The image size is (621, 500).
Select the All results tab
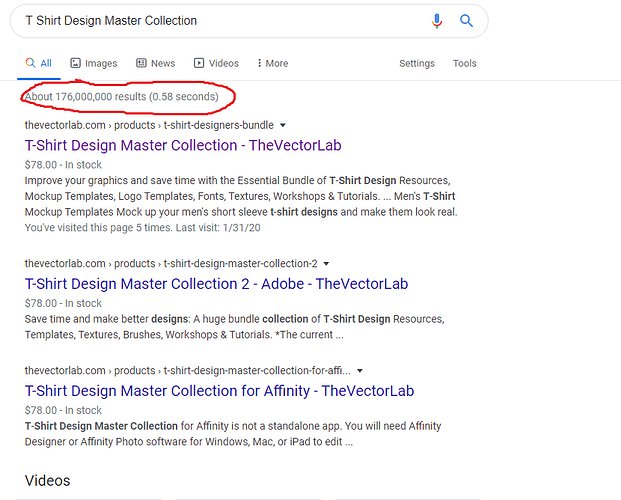(38, 63)
